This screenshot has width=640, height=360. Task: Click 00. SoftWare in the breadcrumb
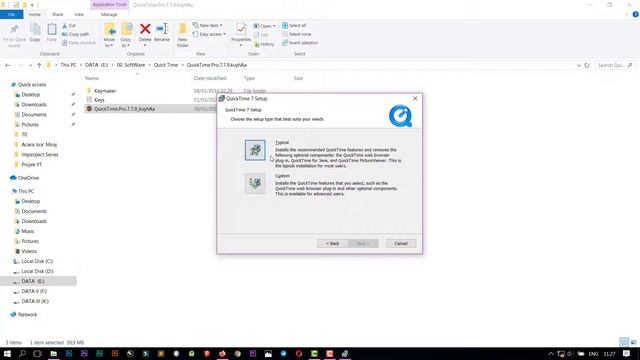(x=131, y=65)
